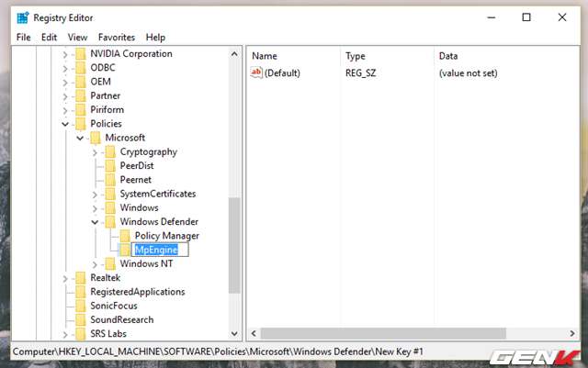Expand the Windows NT key

[x=95, y=264]
